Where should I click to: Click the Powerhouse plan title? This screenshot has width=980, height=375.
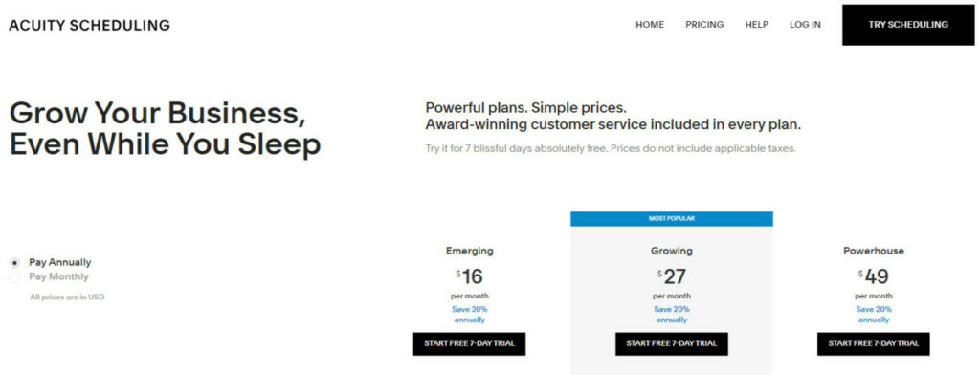tap(874, 251)
